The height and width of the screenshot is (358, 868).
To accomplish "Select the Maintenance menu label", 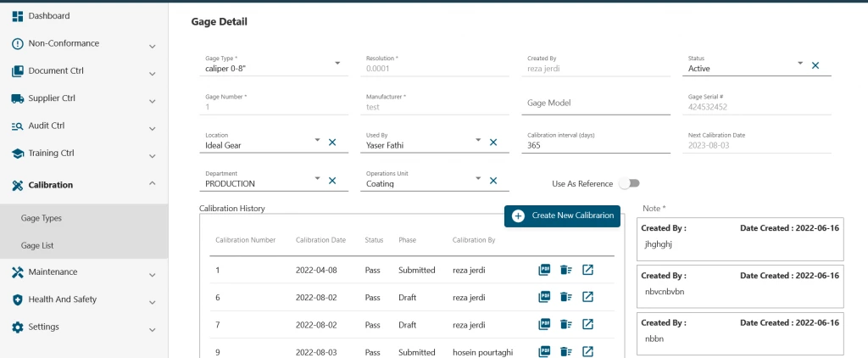I will (x=53, y=272).
